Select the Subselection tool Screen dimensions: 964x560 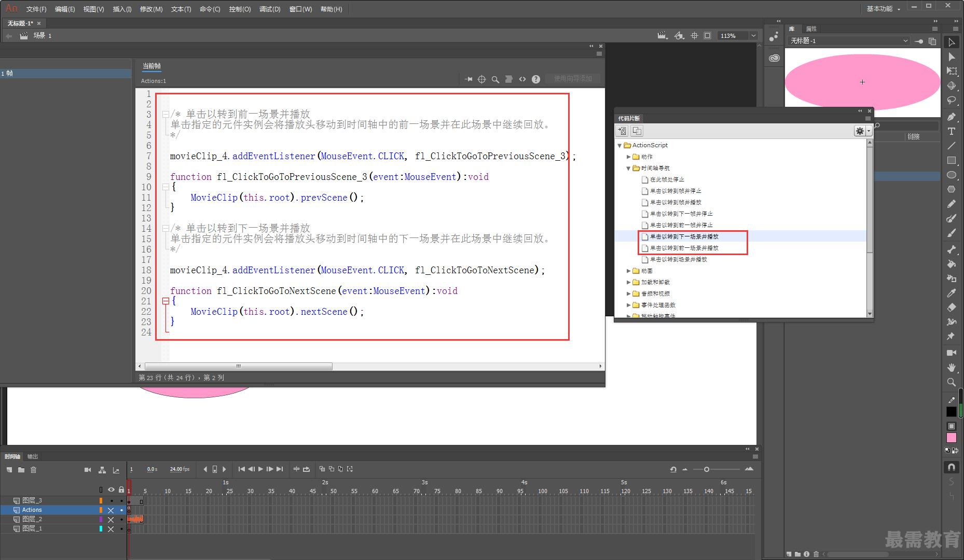point(952,57)
